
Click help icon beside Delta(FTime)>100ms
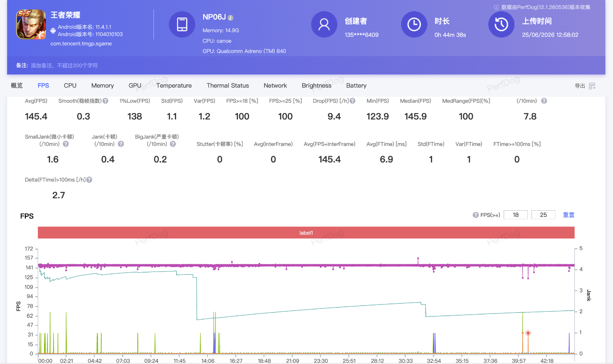[x=89, y=180]
